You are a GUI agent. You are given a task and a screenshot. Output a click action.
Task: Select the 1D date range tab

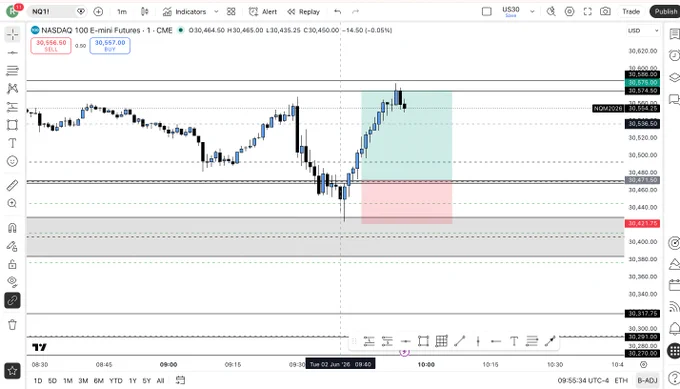click(38, 381)
